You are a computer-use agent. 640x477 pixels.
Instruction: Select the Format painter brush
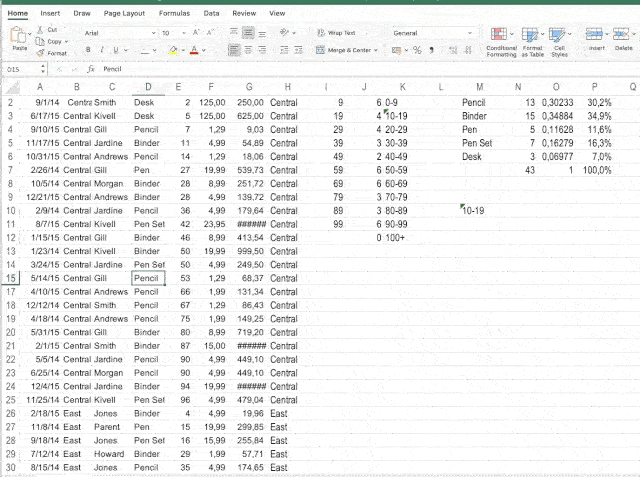pos(40,53)
